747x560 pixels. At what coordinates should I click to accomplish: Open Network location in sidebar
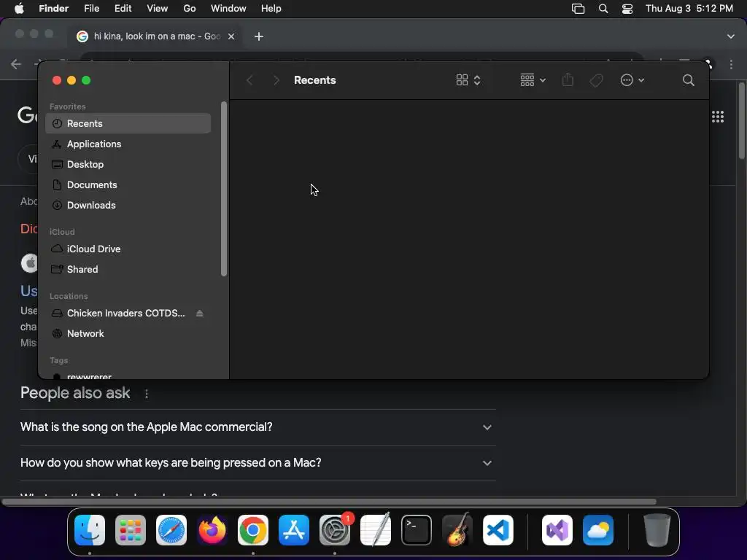click(128, 334)
